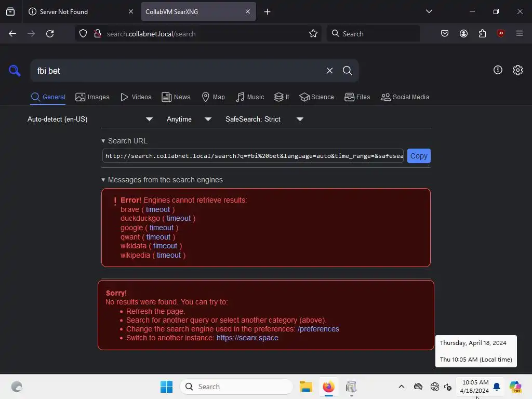Select the Files search category
Screen dimensions: 532x399
point(357,97)
